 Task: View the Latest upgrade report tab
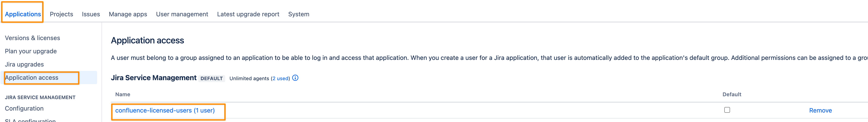coord(248,14)
